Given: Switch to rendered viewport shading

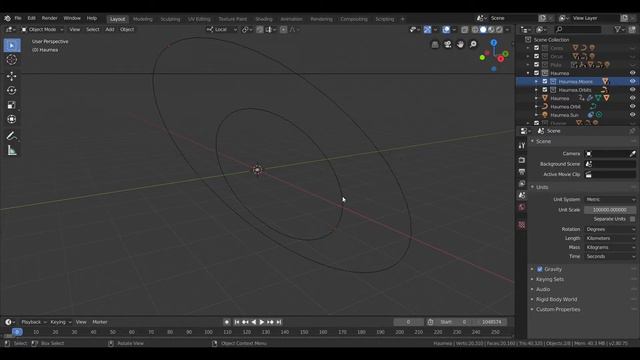Looking at the screenshot, I should tap(499, 30).
